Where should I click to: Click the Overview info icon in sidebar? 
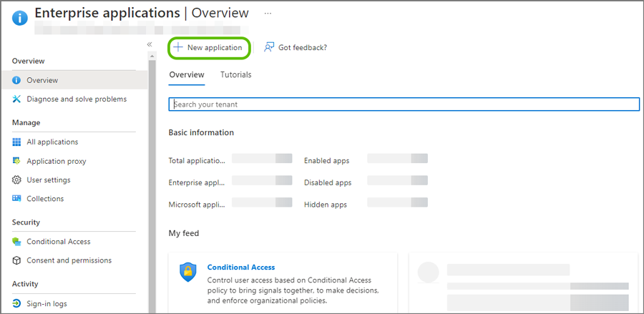[x=17, y=80]
